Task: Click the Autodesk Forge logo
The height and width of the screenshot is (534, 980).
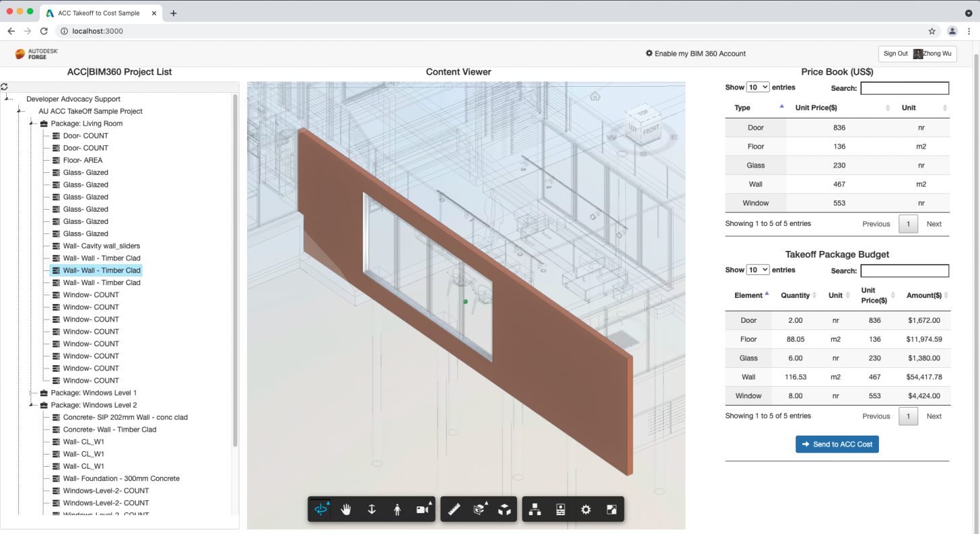Action: [37, 54]
